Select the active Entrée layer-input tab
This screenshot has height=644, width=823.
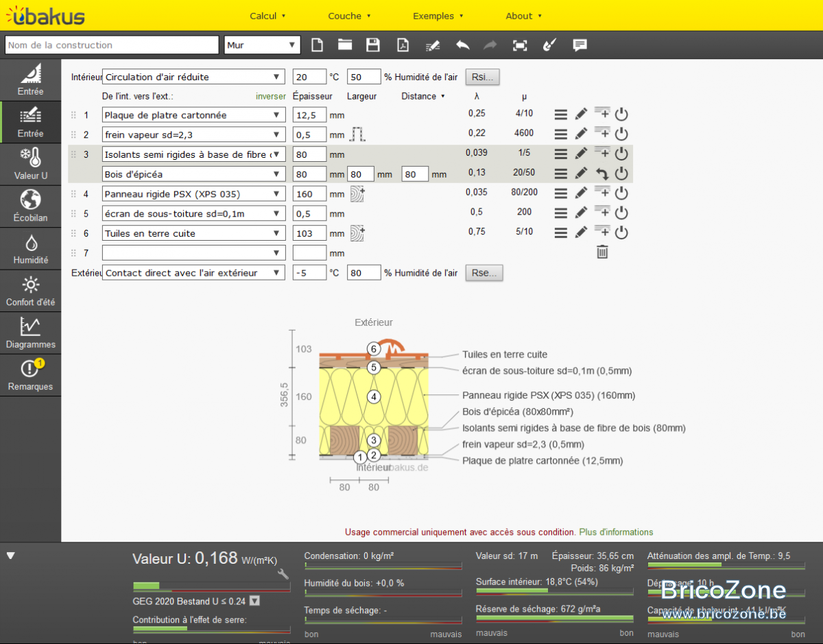click(30, 122)
